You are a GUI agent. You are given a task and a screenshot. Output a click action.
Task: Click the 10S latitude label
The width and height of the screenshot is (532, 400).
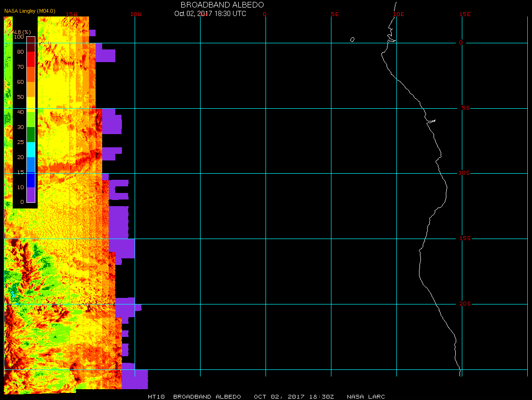(x=464, y=173)
